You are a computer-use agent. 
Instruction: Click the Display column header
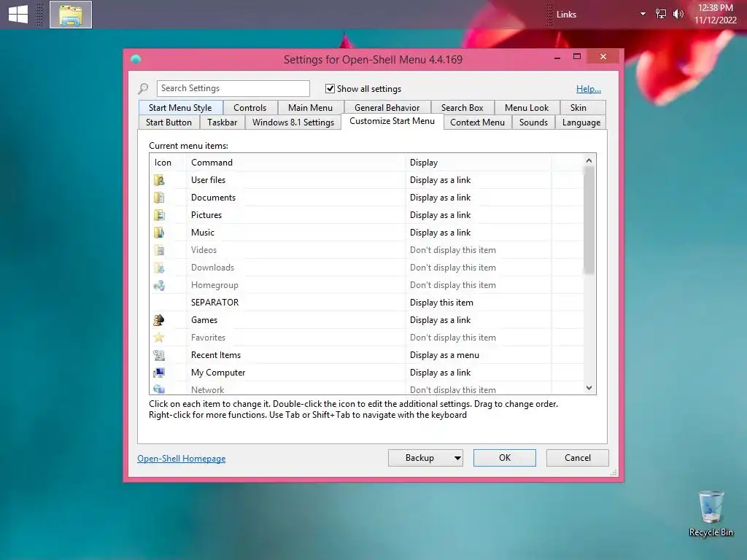coord(479,163)
